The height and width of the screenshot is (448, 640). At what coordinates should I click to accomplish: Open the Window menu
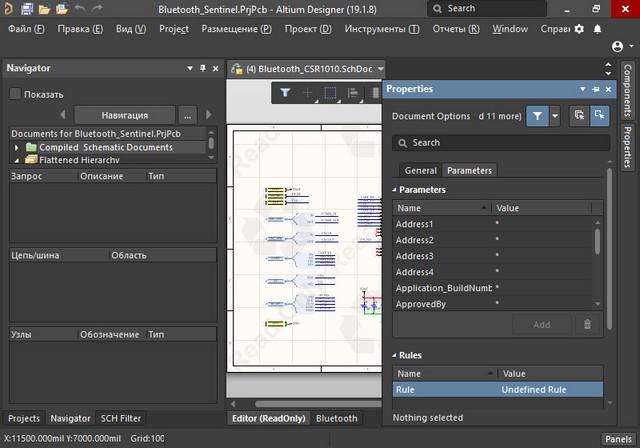(x=510, y=29)
